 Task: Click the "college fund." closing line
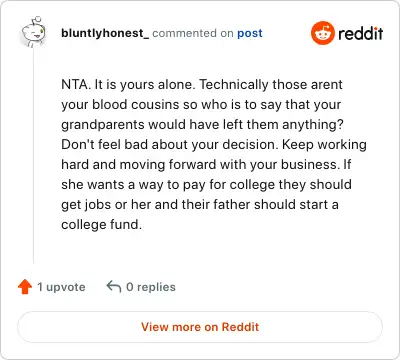tap(102, 224)
